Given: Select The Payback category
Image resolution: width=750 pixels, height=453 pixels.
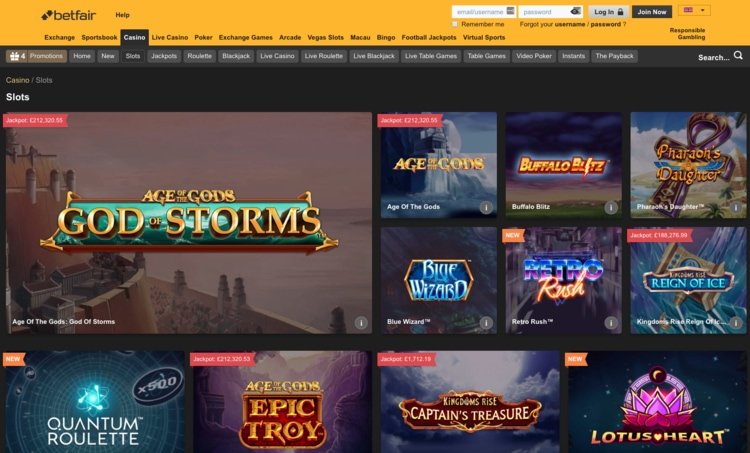Looking at the screenshot, I should [x=614, y=56].
